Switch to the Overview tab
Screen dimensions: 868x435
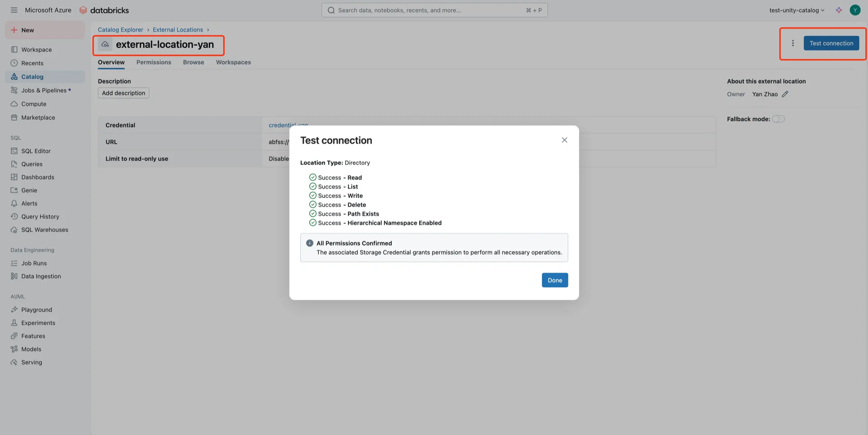pyautogui.click(x=111, y=62)
